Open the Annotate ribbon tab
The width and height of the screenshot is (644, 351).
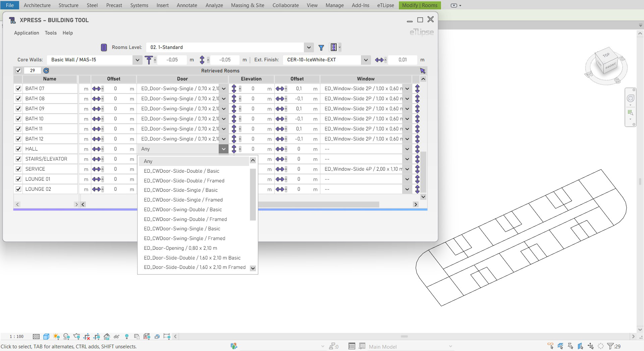[x=187, y=5]
